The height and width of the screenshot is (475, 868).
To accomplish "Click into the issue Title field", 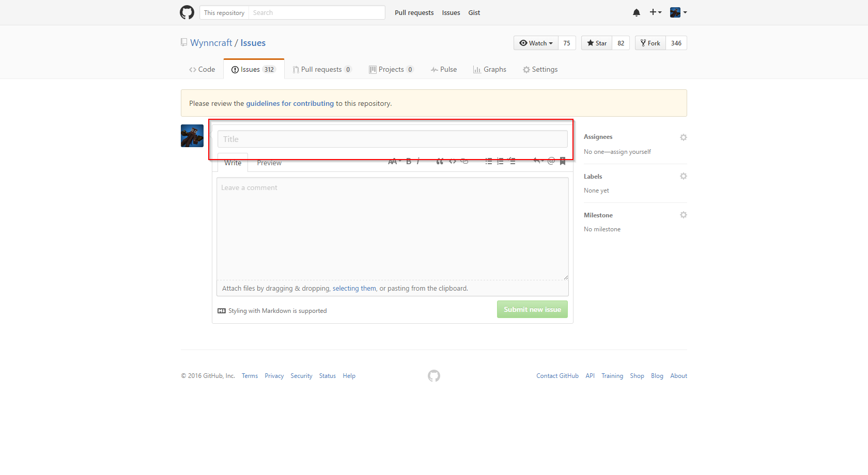I will [x=393, y=139].
